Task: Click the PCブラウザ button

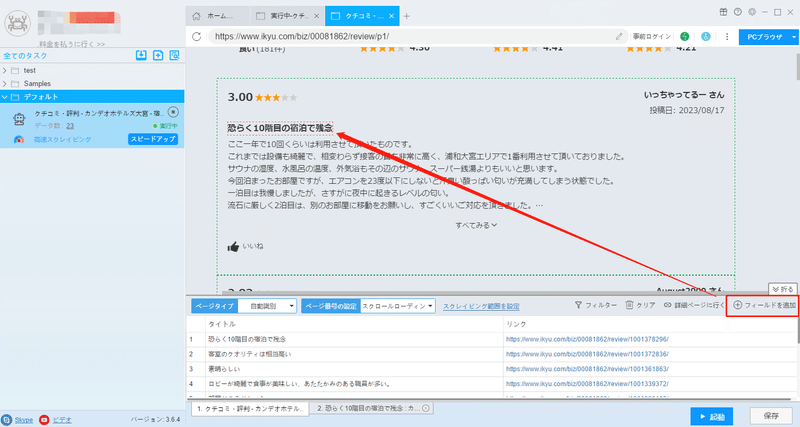Action: coord(764,37)
